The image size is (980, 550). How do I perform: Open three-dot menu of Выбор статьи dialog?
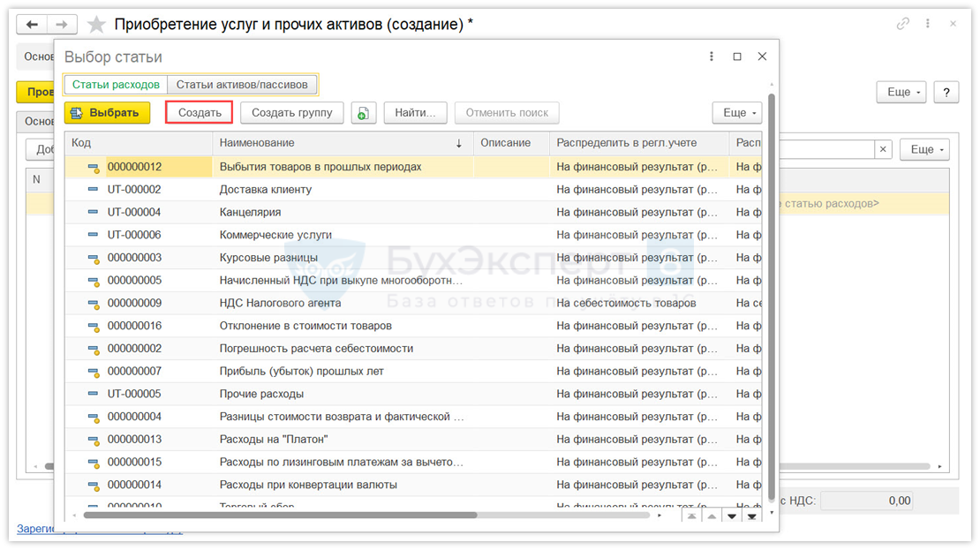[712, 57]
